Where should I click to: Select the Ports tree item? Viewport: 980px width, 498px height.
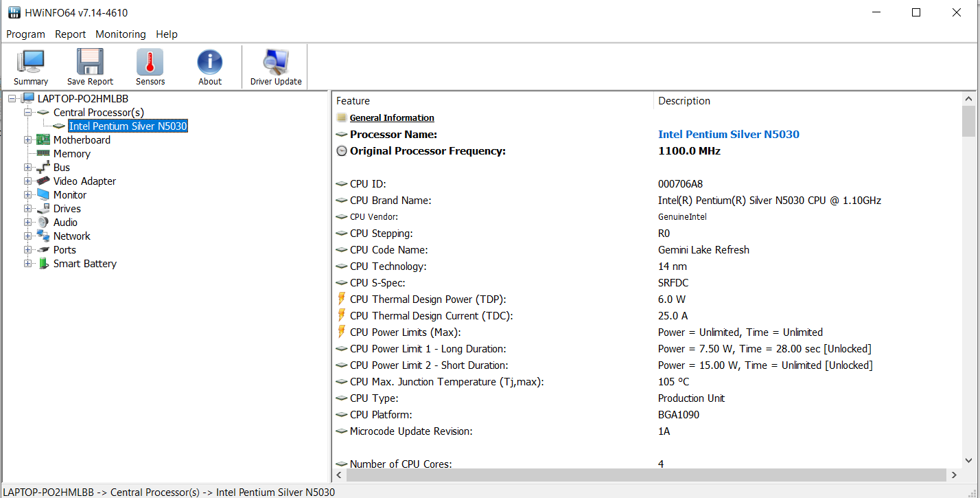(x=65, y=250)
